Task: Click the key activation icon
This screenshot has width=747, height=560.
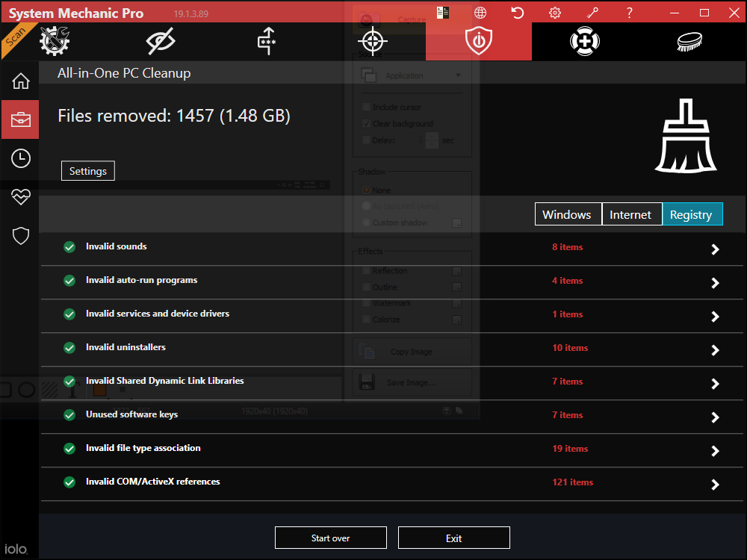Action: tap(592, 13)
